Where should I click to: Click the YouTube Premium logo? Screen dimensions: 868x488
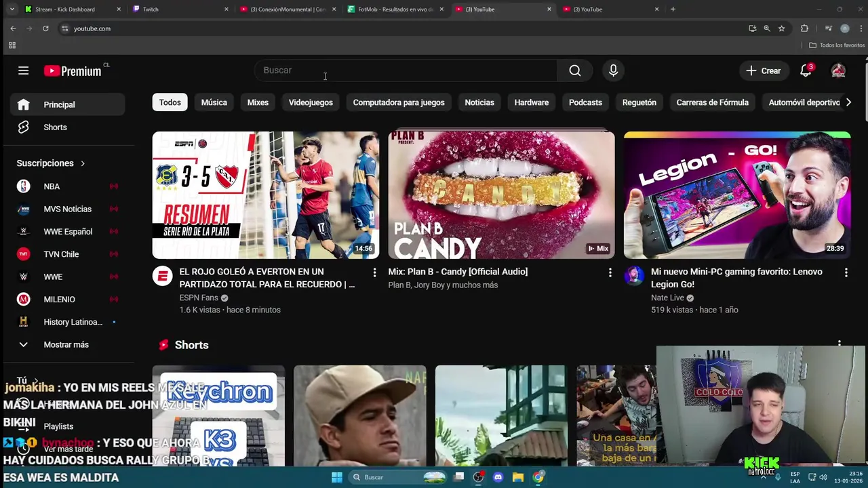(x=73, y=71)
